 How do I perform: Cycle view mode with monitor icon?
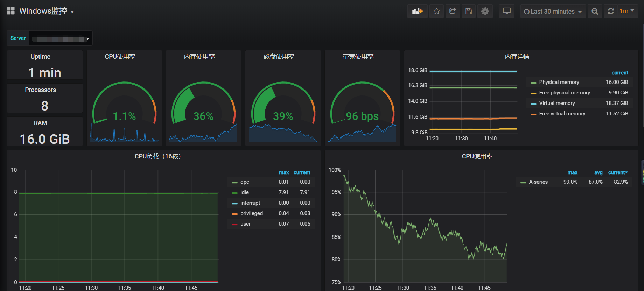pos(507,11)
